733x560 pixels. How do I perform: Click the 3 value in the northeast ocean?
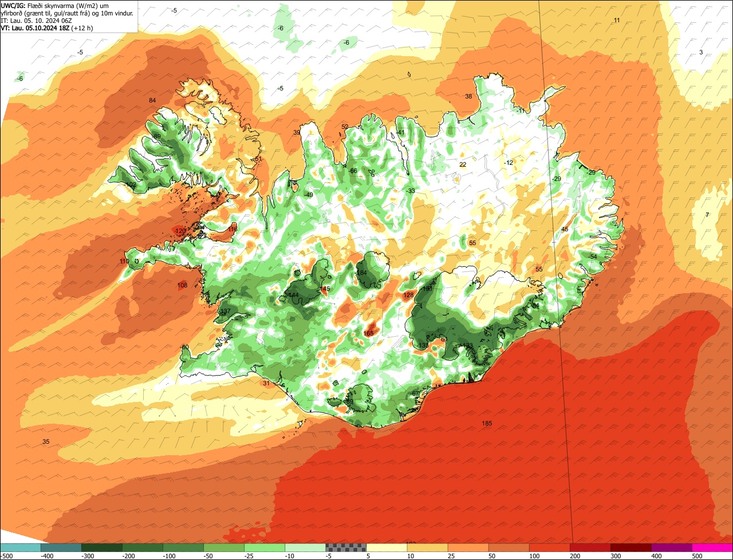(701, 52)
